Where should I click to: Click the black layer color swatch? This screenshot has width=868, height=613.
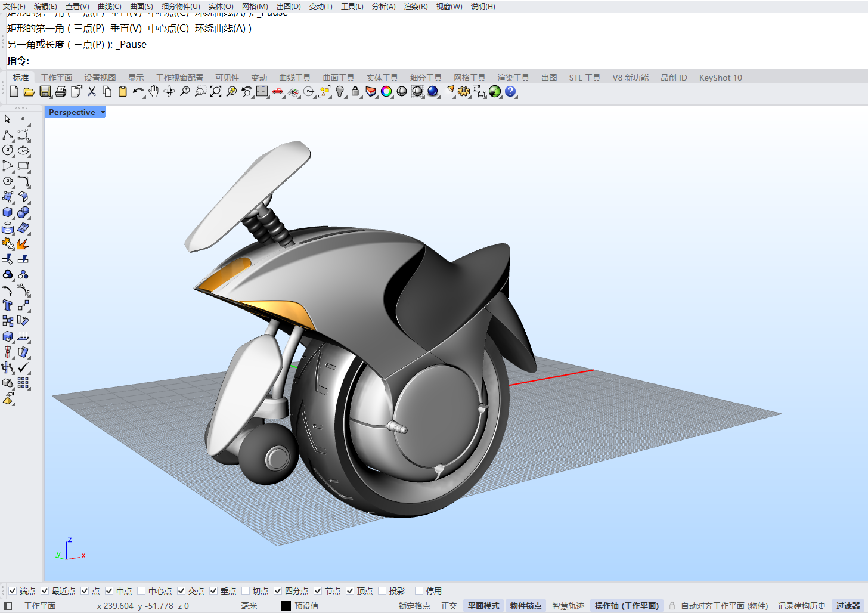[x=286, y=606]
